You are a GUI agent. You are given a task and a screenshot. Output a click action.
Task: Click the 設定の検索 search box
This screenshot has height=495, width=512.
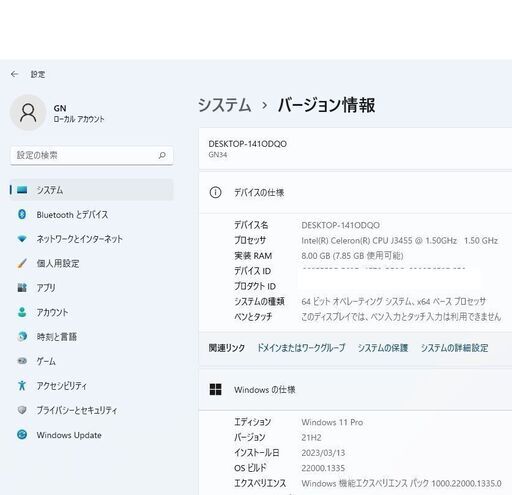pyautogui.click(x=92, y=155)
